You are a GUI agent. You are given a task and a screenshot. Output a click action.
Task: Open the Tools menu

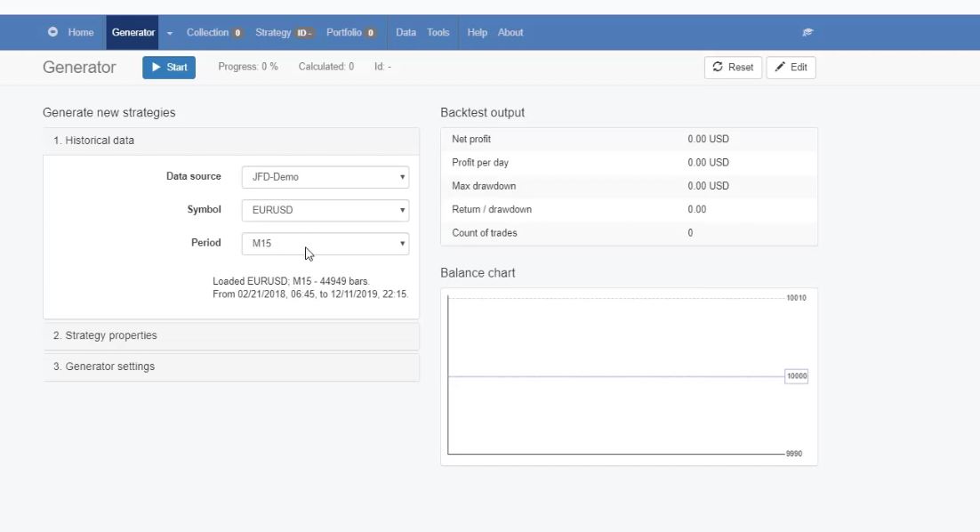pos(438,33)
